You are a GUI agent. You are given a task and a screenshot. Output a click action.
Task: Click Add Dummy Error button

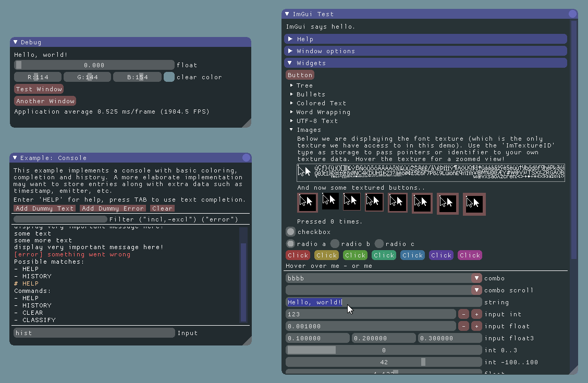pyautogui.click(x=112, y=208)
